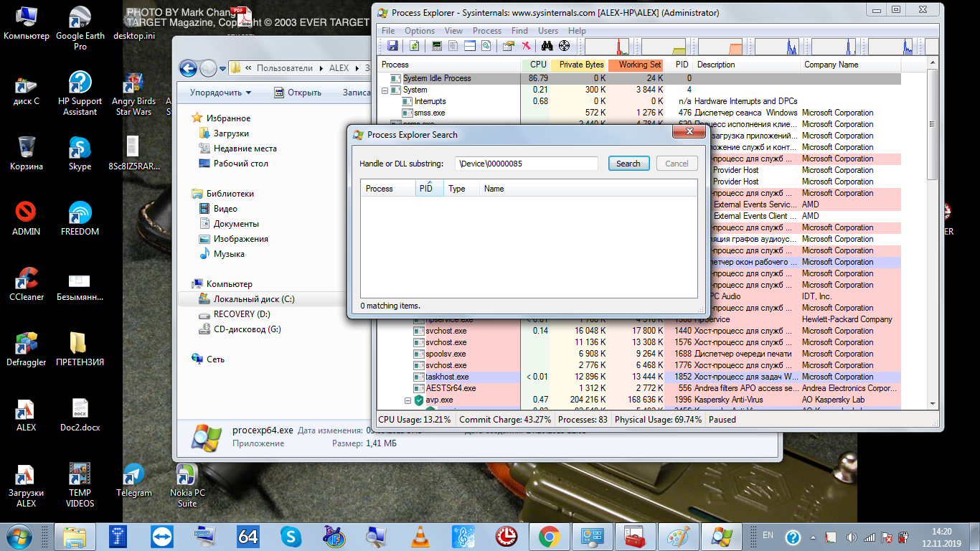The height and width of the screenshot is (551, 980).
Task: Select Рабочий стол in Explorer sidebar
Action: (x=240, y=164)
